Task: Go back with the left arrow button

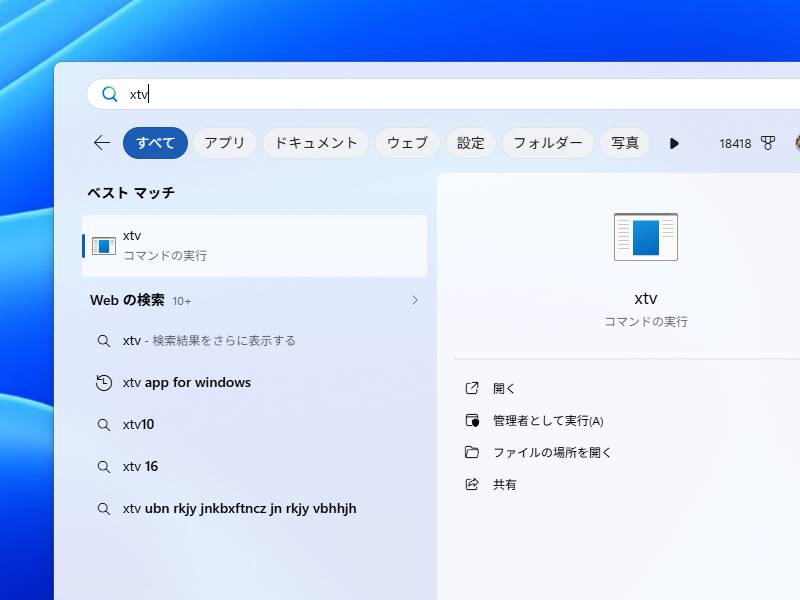Action: tap(102, 143)
